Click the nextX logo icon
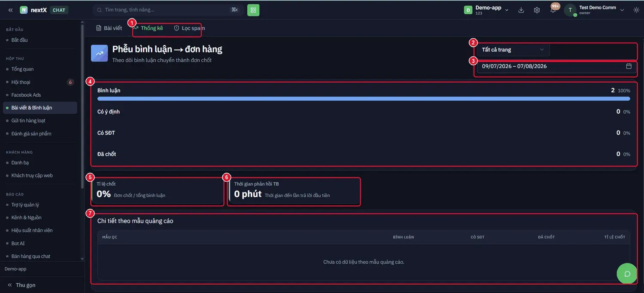Viewport: 644px width, 293px height. coord(24,10)
